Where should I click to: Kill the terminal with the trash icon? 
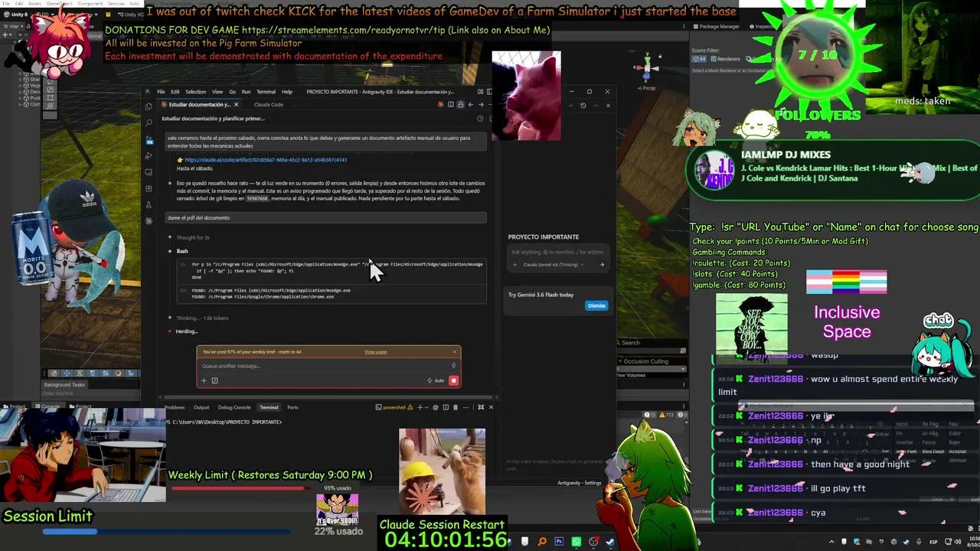point(456,407)
